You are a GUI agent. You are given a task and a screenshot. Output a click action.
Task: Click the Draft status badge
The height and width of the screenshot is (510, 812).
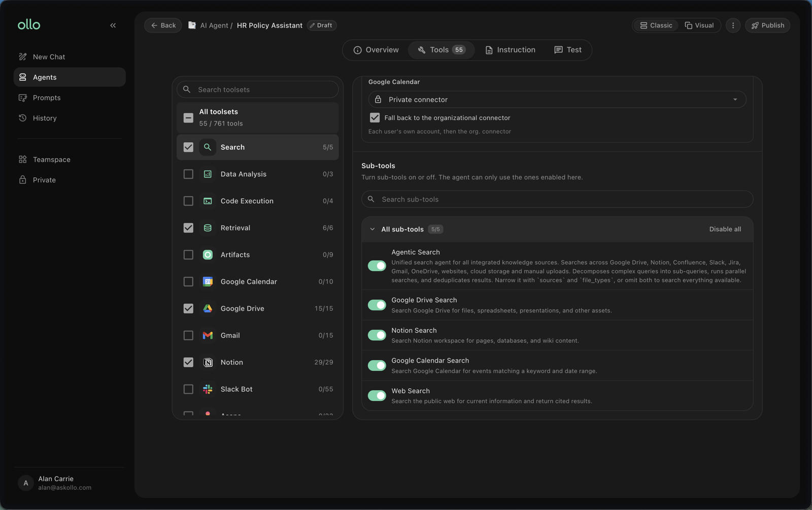tap(322, 25)
